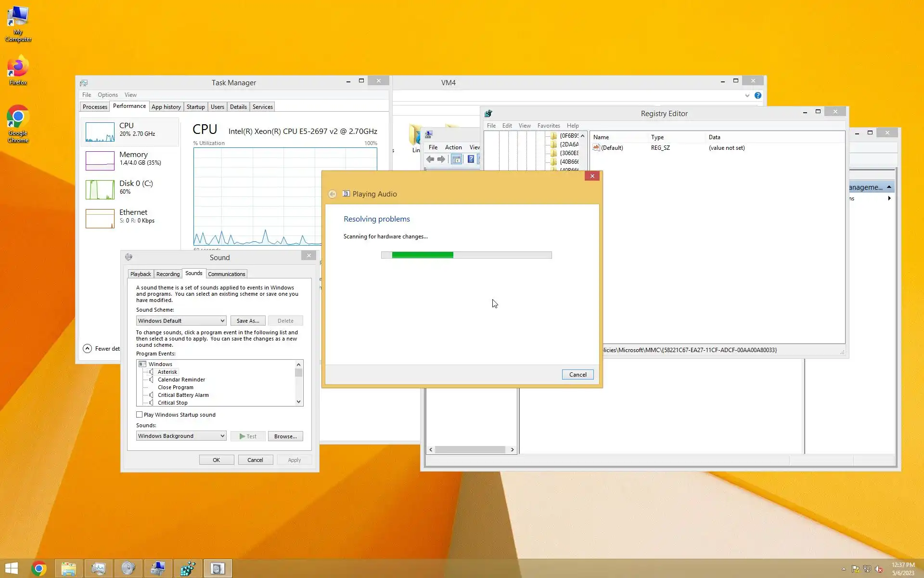Click the Windows Start button
Image resolution: width=924 pixels, height=578 pixels.
(12, 568)
